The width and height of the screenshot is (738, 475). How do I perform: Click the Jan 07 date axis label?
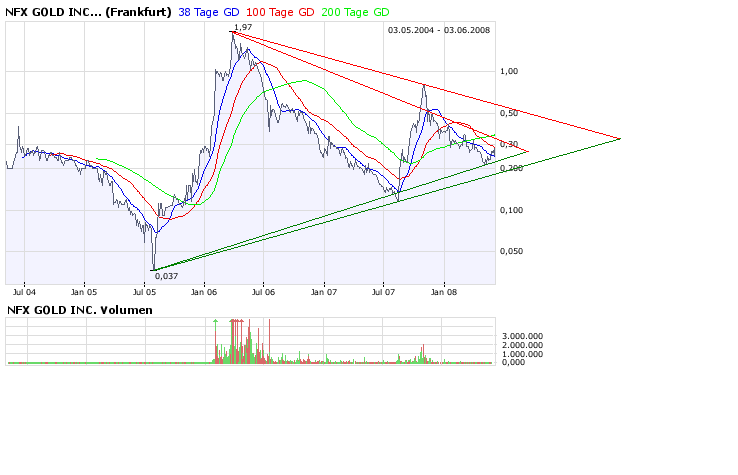tap(324, 292)
